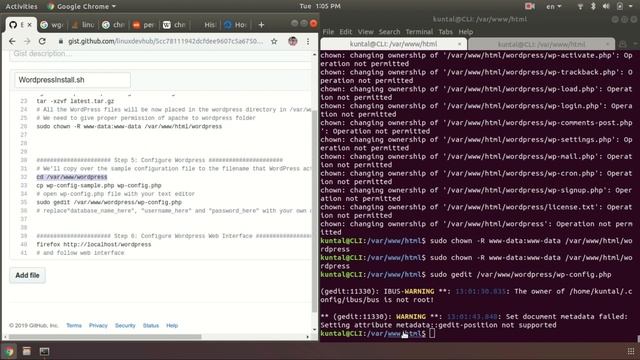Click the screen recording indicator icon

point(530,6)
